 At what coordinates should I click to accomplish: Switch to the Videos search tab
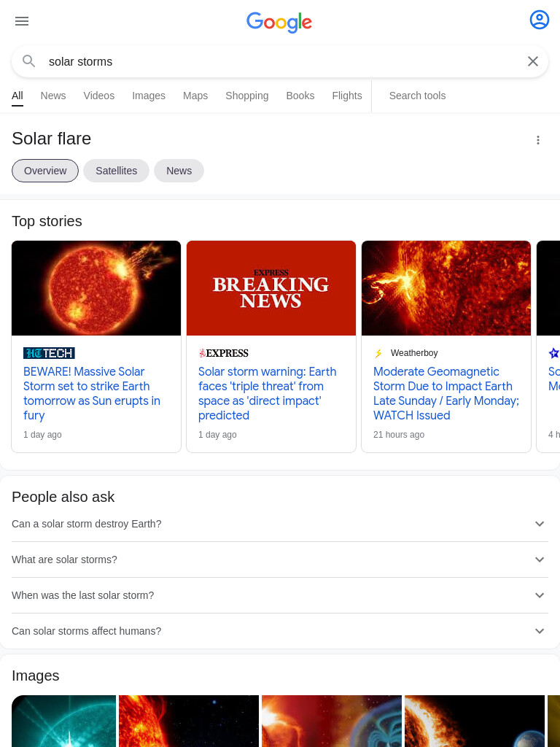(x=99, y=96)
